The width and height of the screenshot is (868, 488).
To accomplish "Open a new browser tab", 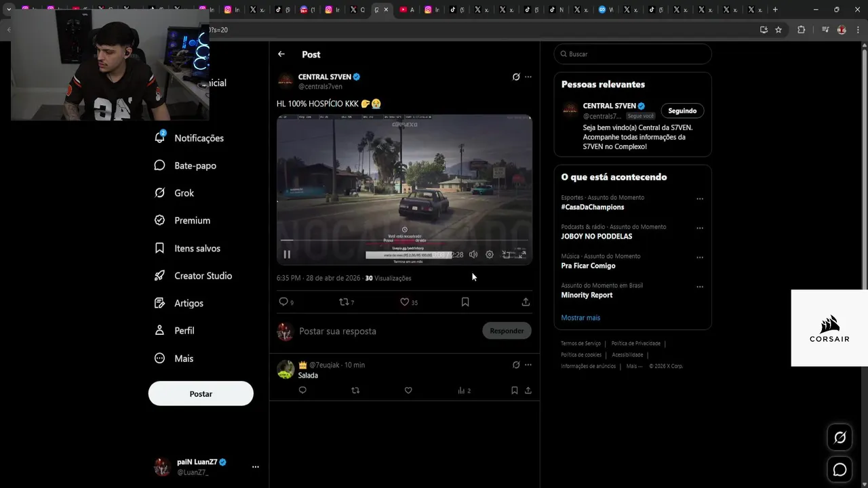I will pos(775,9).
